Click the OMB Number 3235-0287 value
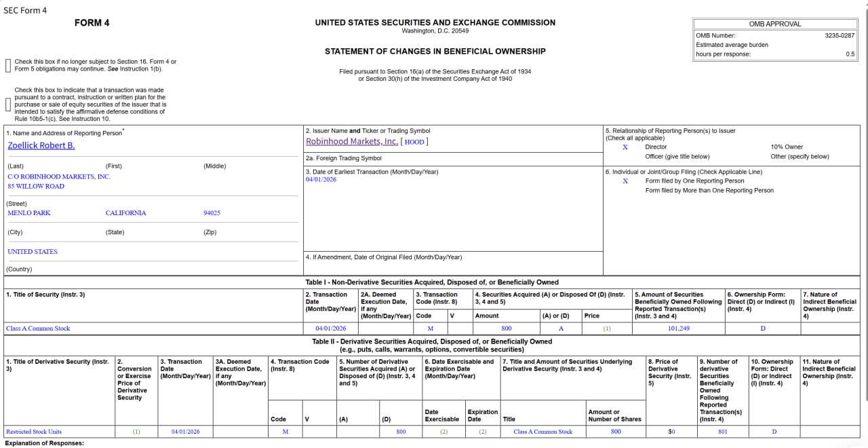Image resolution: width=868 pixels, height=448 pixels. tap(840, 35)
